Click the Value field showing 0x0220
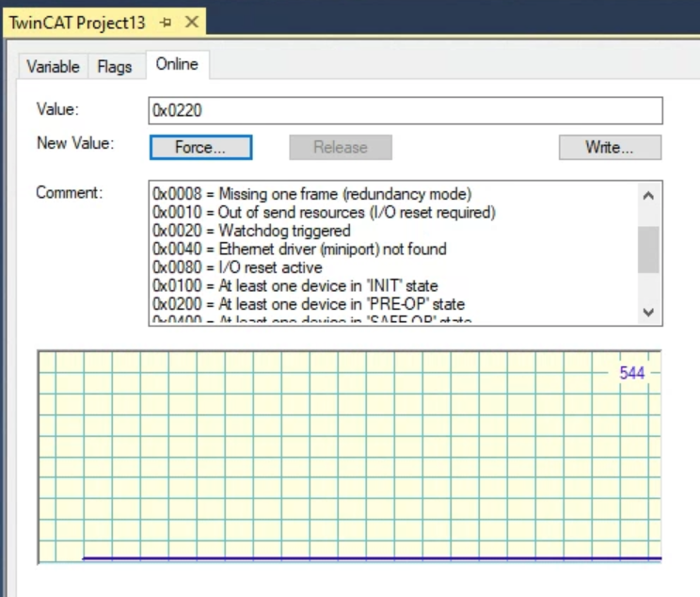Viewport: 700px width, 597px height. coord(406,110)
